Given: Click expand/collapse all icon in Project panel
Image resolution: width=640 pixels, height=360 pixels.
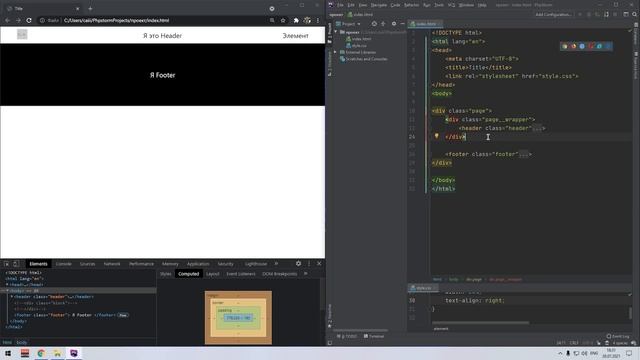Looking at the screenshot, I should [383, 24].
